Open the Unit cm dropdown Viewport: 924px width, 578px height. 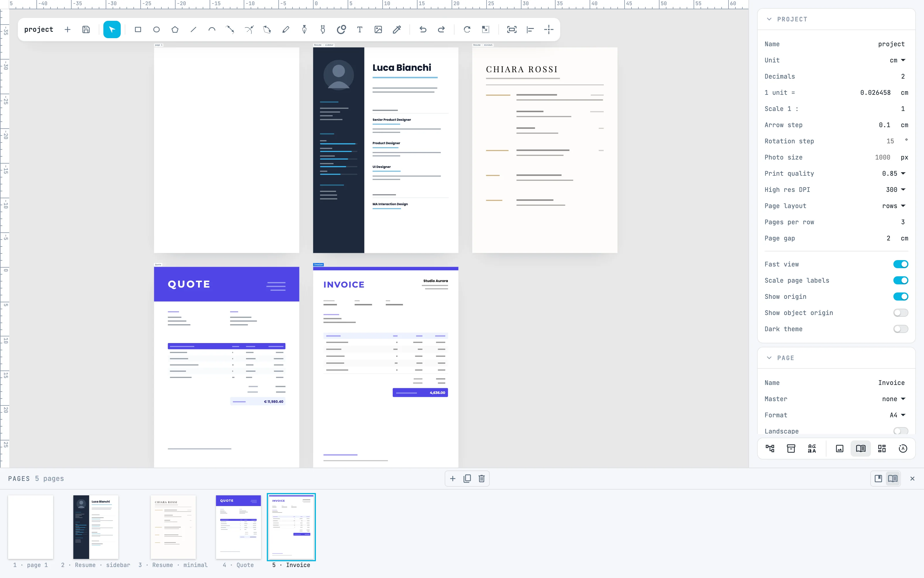[x=897, y=60]
